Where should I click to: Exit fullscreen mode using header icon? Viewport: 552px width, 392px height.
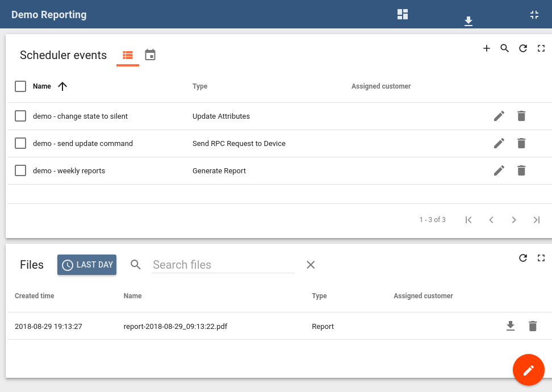534,15
